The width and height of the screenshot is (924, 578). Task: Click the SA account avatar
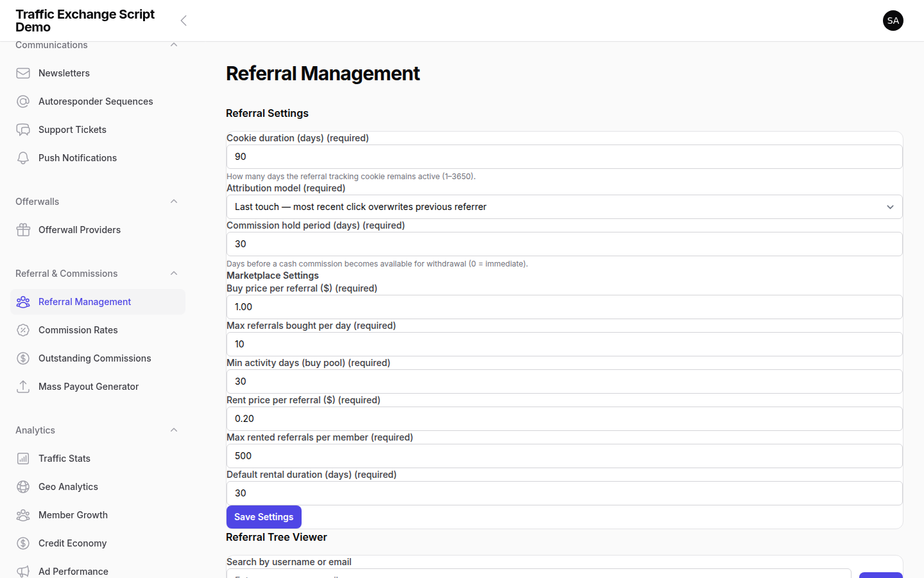(x=893, y=21)
